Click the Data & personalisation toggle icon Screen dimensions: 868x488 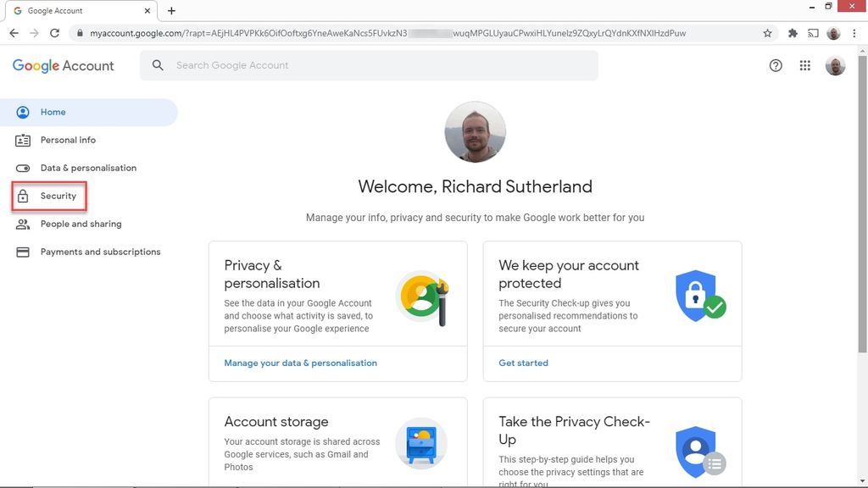pyautogui.click(x=22, y=168)
